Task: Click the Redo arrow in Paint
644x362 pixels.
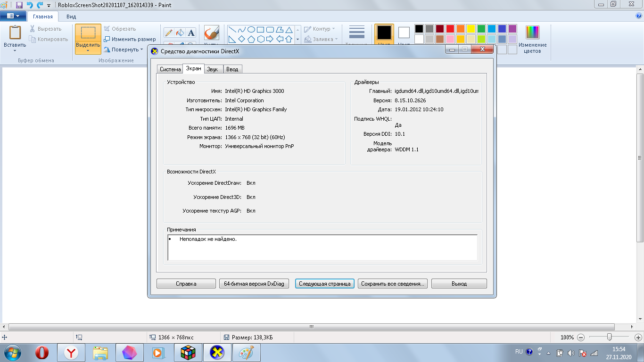Action: [x=40, y=5]
